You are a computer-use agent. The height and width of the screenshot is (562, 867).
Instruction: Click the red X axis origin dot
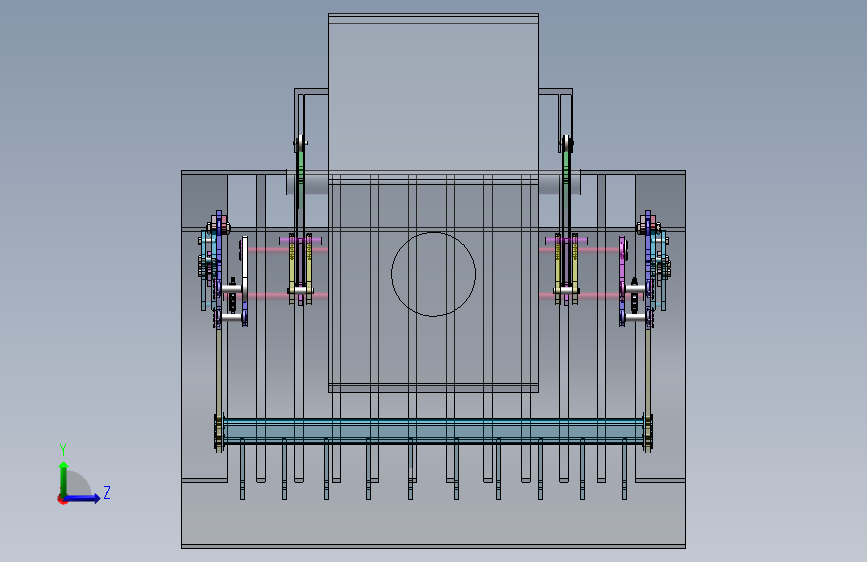click(x=62, y=499)
